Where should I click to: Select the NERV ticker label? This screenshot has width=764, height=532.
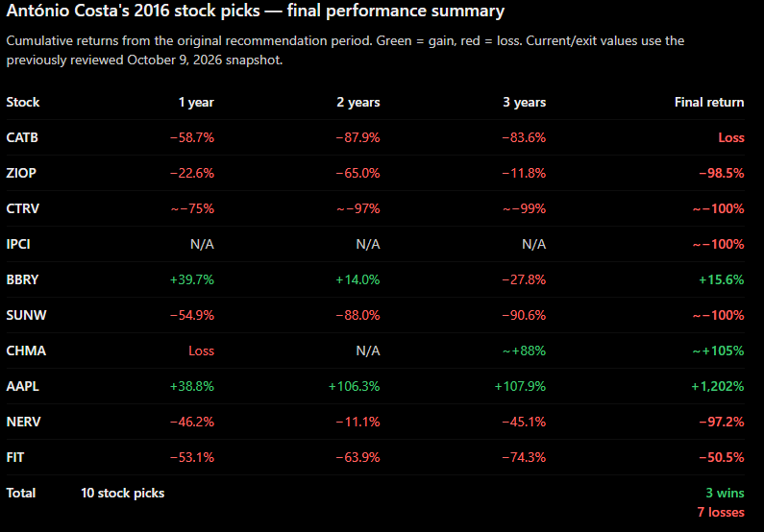[x=23, y=422]
